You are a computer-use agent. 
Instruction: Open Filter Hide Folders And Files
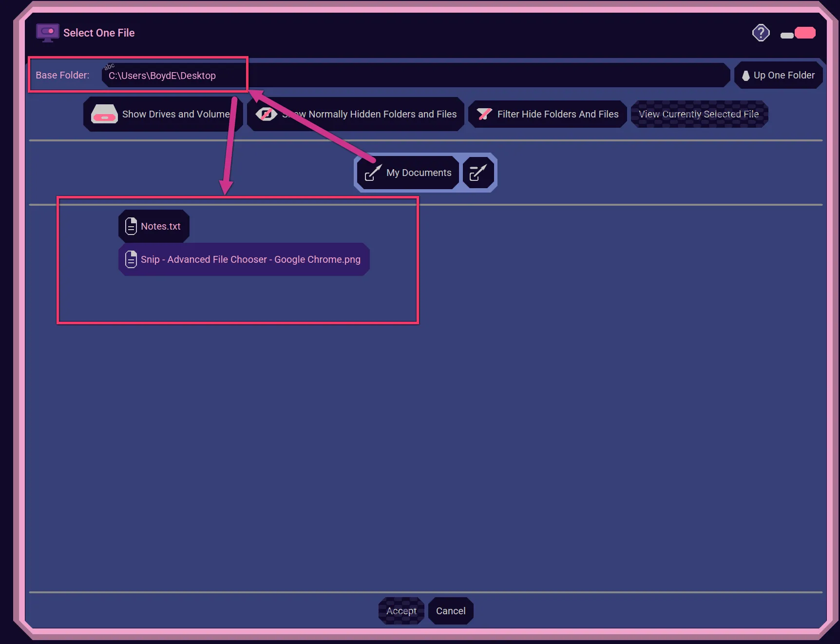[548, 114]
